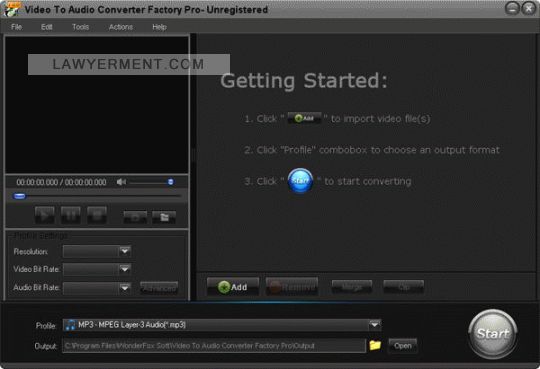Click the green Add button
The height and width of the screenshot is (369, 540).
point(233,287)
